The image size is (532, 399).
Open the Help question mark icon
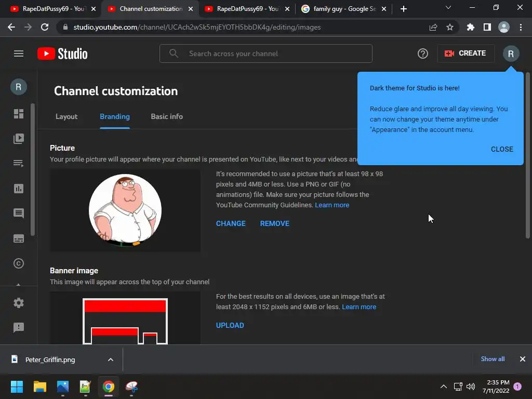pyautogui.click(x=423, y=54)
